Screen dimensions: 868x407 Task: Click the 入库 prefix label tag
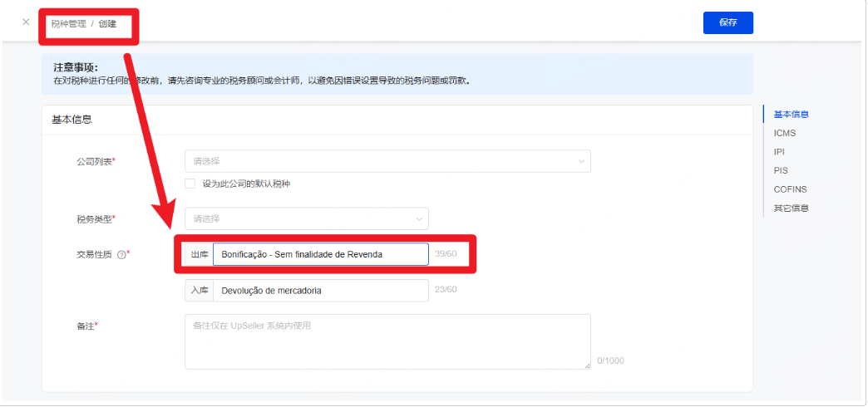click(200, 291)
